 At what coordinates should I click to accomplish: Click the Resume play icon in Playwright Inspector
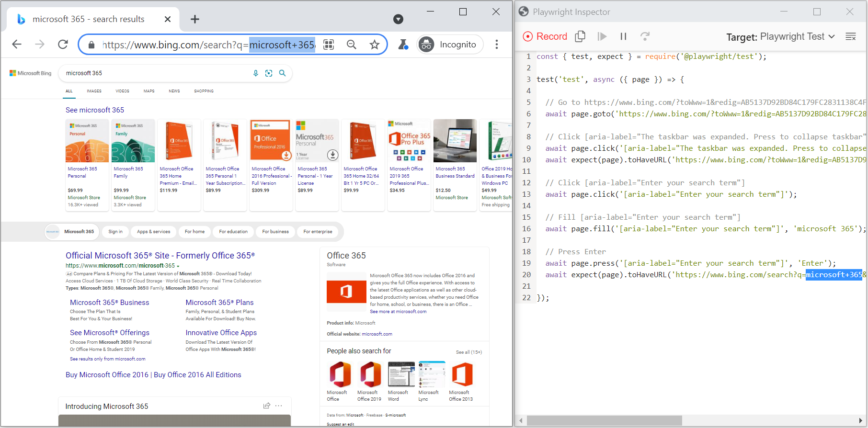(x=602, y=36)
